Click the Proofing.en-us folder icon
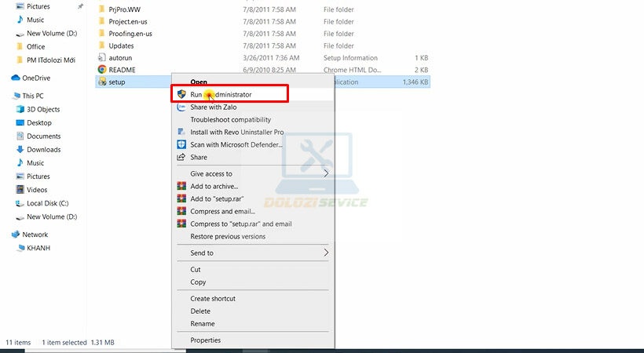The width and height of the screenshot is (644, 353). (x=102, y=33)
